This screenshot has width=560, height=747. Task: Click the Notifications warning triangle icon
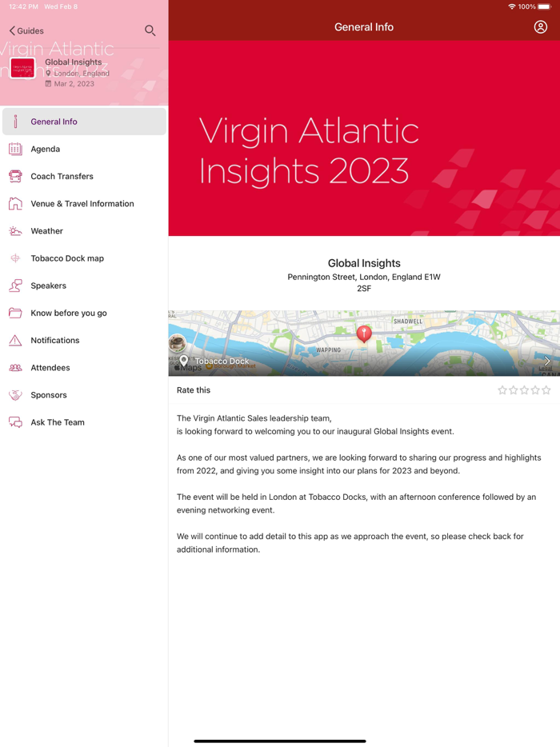pyautogui.click(x=15, y=340)
